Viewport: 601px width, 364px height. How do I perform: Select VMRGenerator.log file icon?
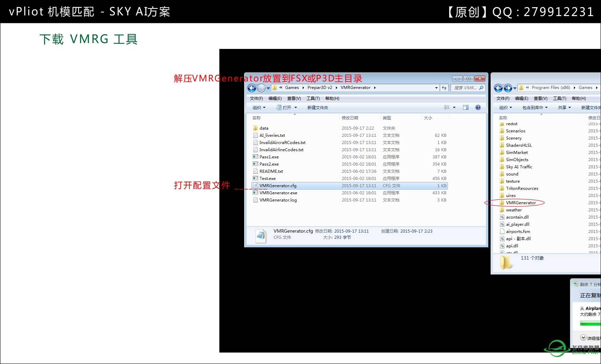[255, 200]
